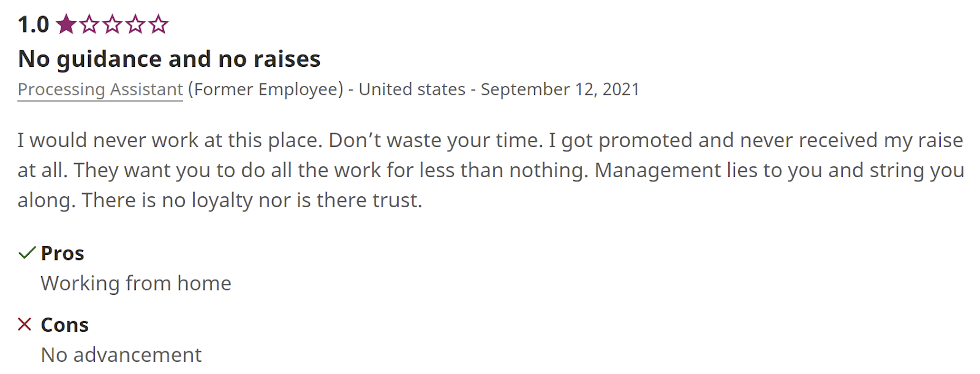Click the Cons heading label
The height and width of the screenshot is (374, 980).
coord(64,325)
